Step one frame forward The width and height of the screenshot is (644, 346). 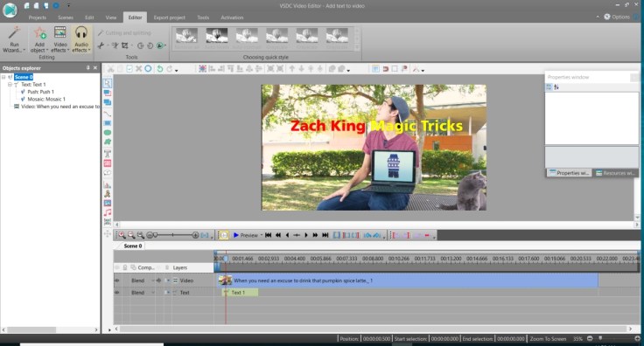tap(306, 235)
